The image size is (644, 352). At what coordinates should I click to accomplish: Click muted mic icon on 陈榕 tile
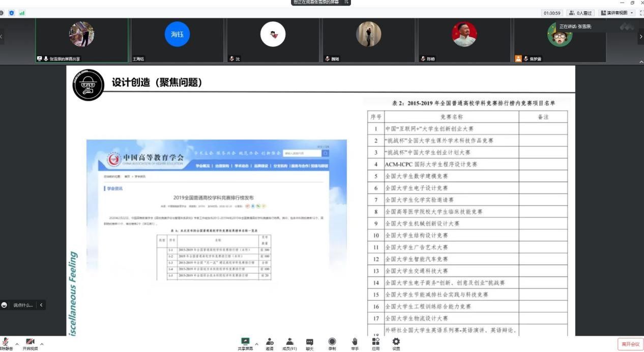coord(423,59)
